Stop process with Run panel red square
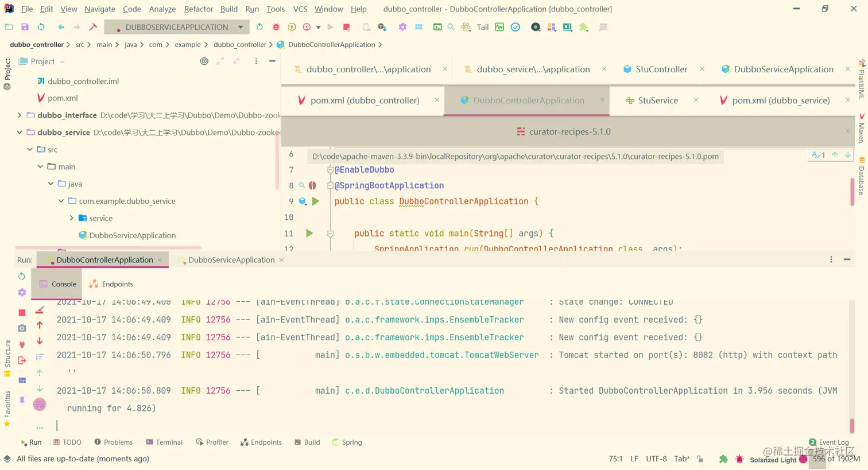The height and width of the screenshot is (470, 868). click(x=22, y=313)
